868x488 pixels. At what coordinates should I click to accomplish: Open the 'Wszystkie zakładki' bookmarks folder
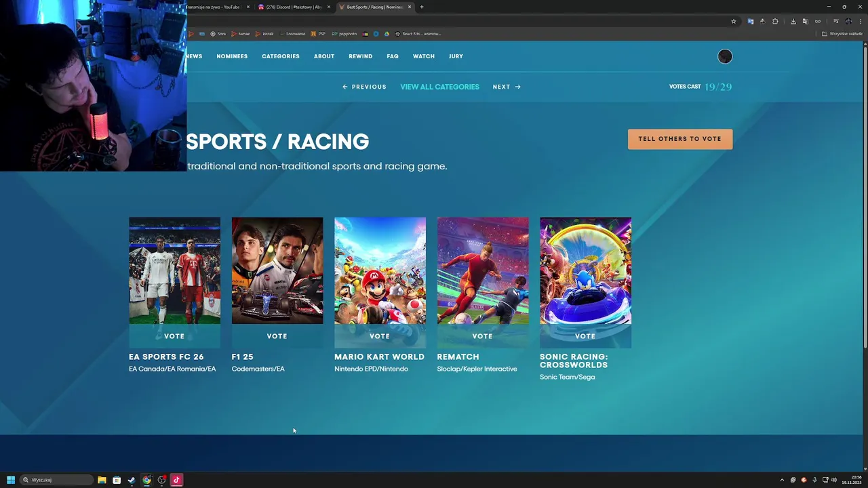[842, 33]
